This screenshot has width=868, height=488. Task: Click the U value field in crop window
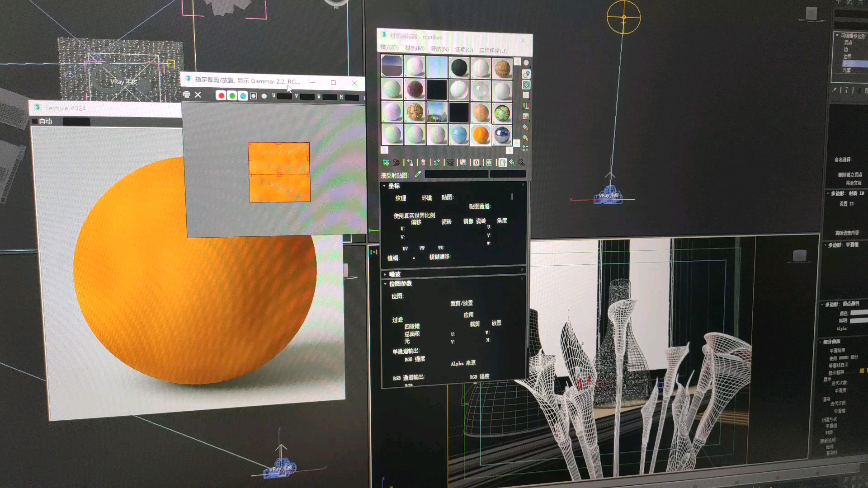tap(284, 96)
